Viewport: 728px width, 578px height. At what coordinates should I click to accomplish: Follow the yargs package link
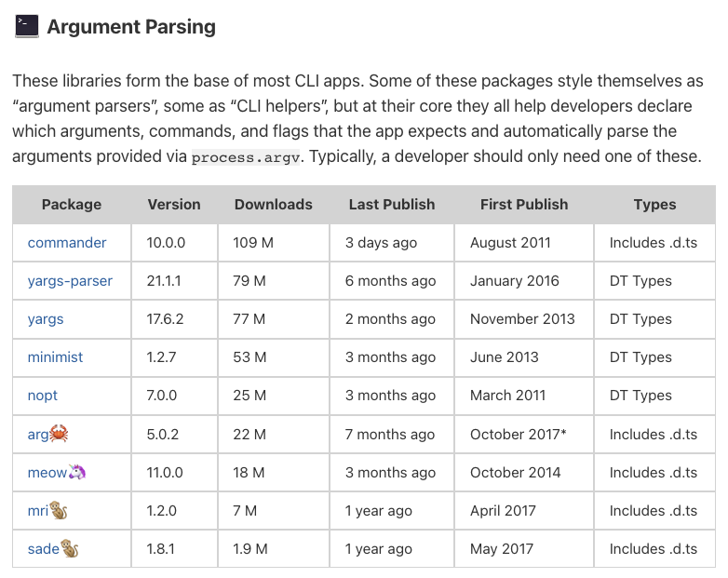click(46, 319)
